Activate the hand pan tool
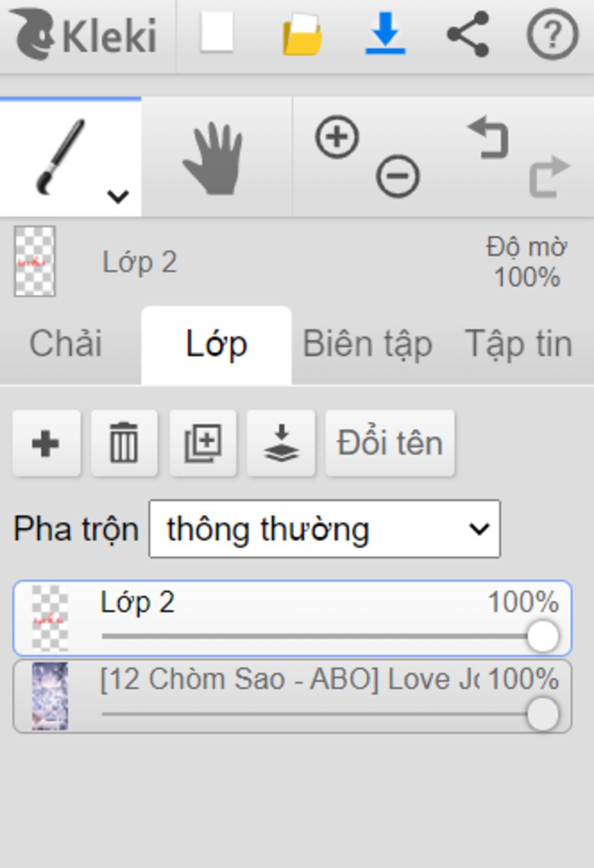 click(213, 158)
